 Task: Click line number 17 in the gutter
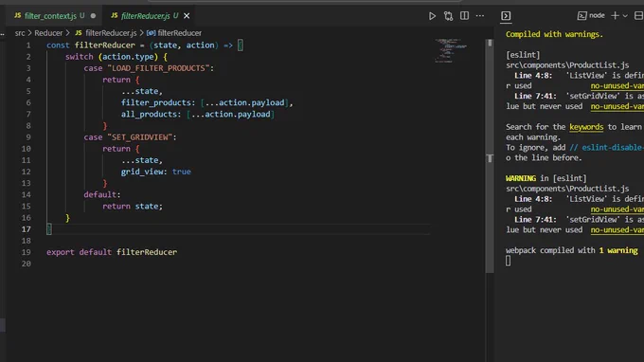coord(27,229)
